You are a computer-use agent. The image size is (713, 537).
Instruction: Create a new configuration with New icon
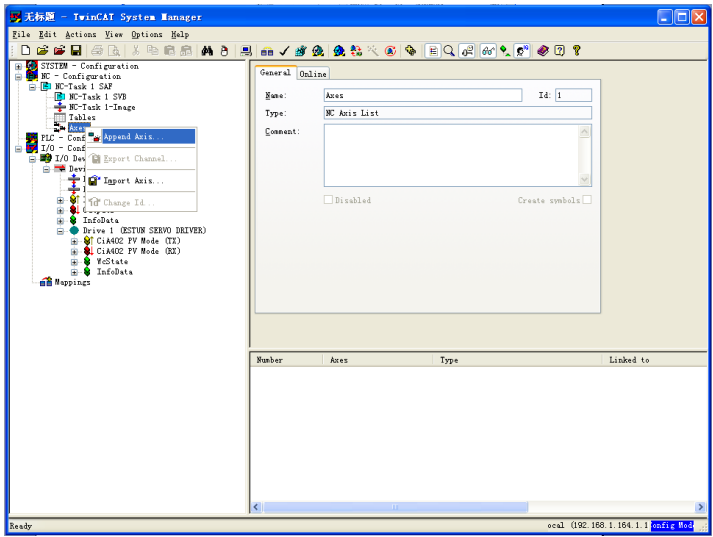[26, 51]
